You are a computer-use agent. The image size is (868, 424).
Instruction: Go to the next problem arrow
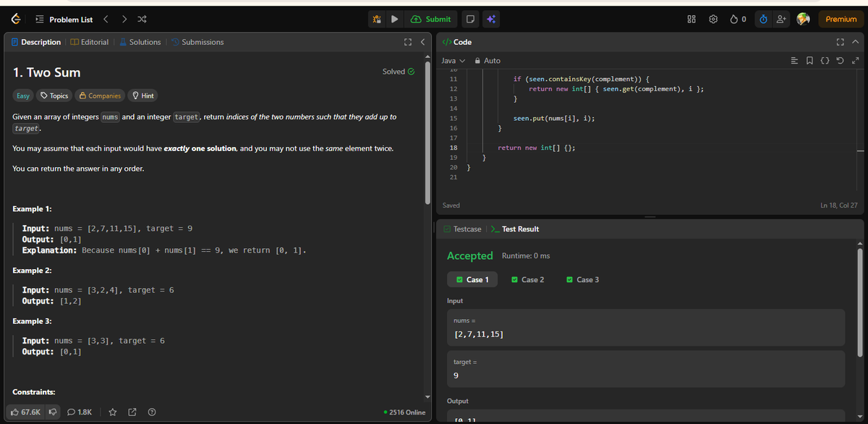click(123, 20)
